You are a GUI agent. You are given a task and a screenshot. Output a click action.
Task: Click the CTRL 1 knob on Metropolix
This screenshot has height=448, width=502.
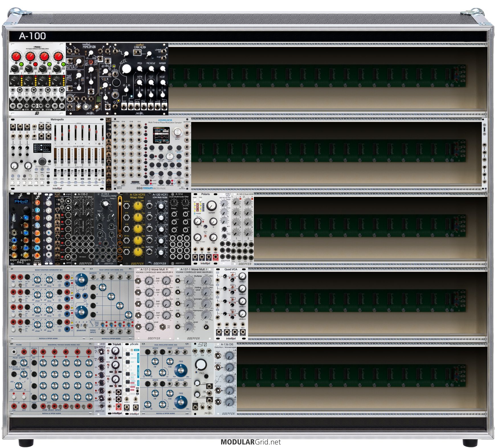coord(14,166)
